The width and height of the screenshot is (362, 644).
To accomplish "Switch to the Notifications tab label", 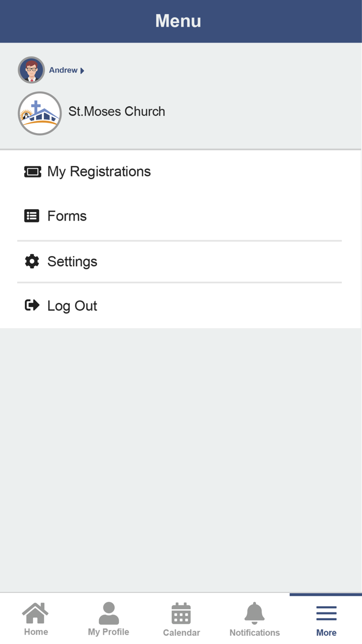I will (x=254, y=633).
